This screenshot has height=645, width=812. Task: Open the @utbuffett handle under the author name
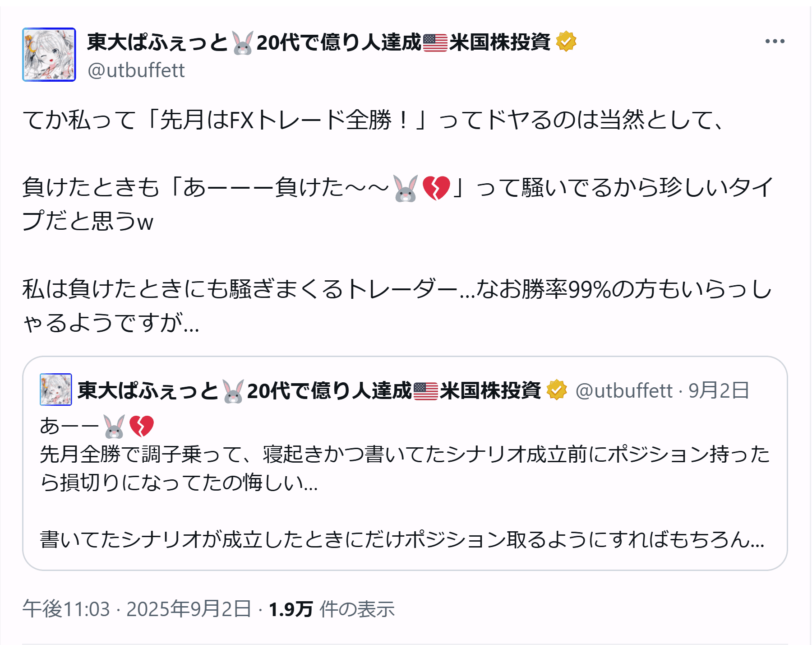tap(136, 70)
